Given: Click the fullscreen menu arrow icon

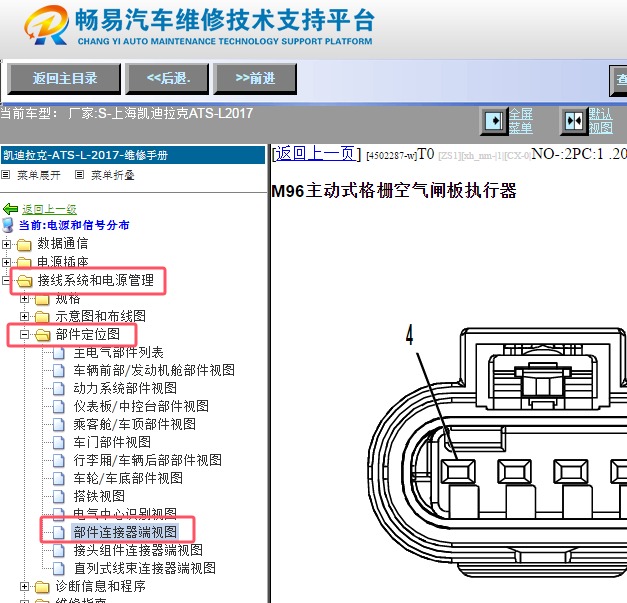Looking at the screenshot, I should pyautogui.click(x=494, y=120).
